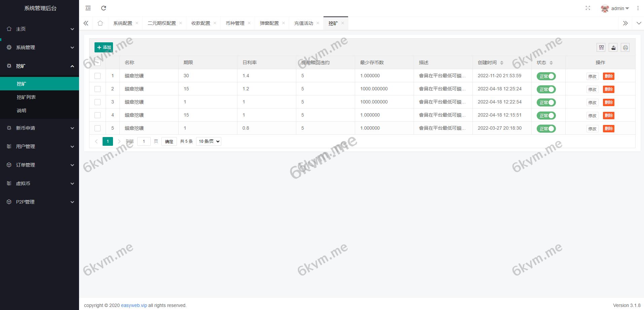This screenshot has width=644, height=310.
Task: Open the three-dot menu at top right
Action: (638, 8)
